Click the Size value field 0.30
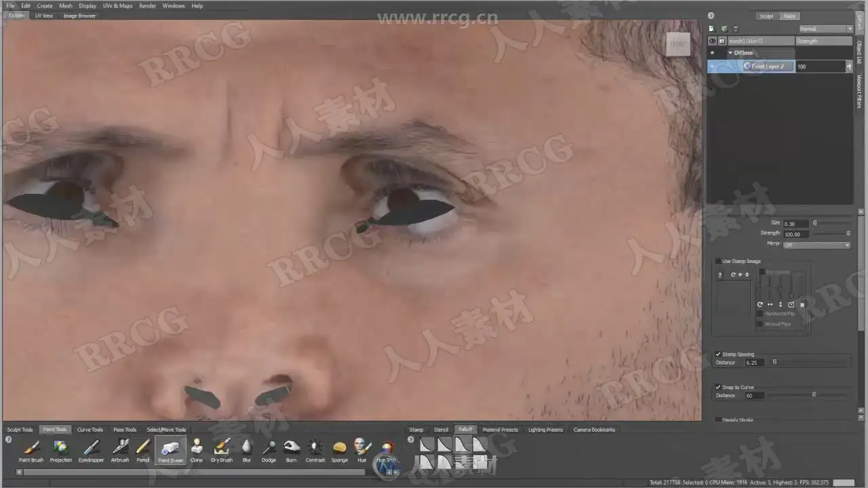The image size is (868, 488). tap(796, 224)
